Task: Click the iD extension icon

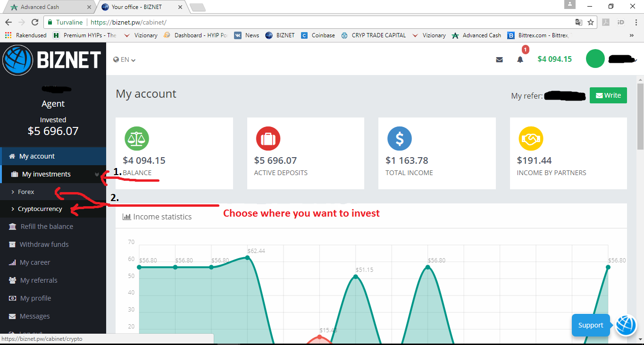Action: pyautogui.click(x=620, y=22)
